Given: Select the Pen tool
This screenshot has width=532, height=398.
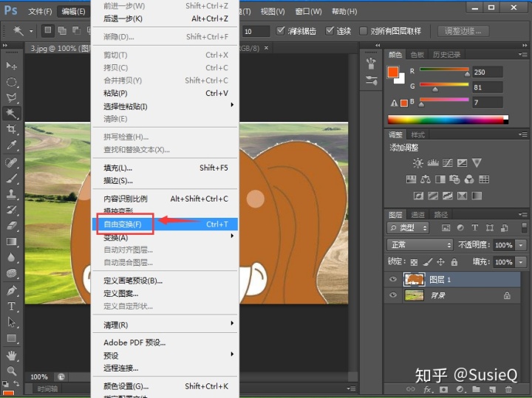Looking at the screenshot, I should tap(11, 290).
